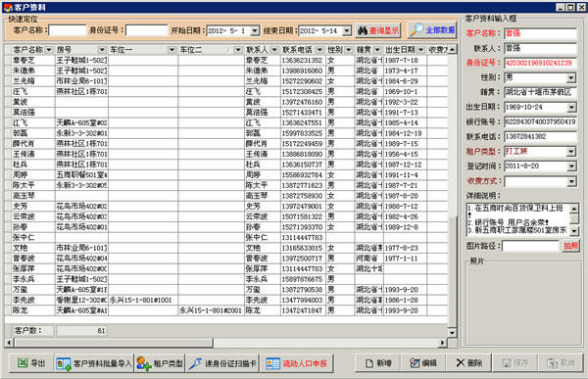The image size is (588, 379).
Task: Click the 导出 Excel export button
Action: click(x=31, y=363)
